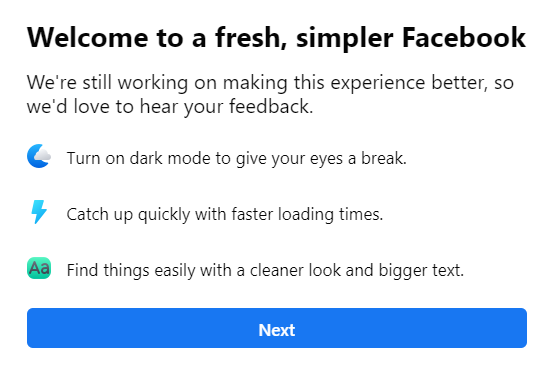Click the Next button
This screenshot has width=553, height=374.
click(277, 328)
